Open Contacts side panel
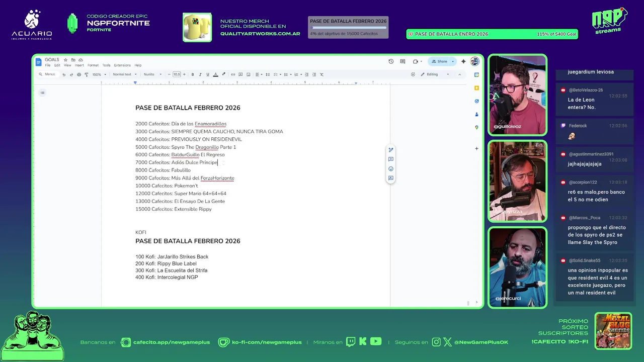Viewport: 644px width, 362px height. [476, 114]
